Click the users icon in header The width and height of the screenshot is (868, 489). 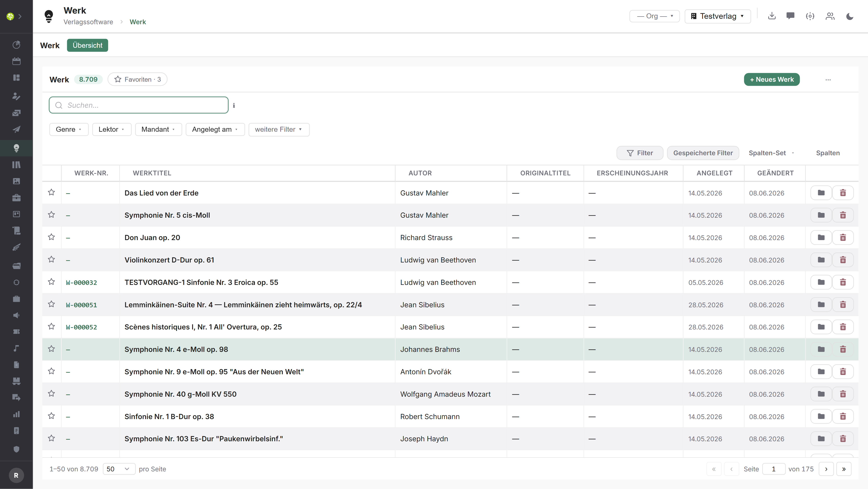click(x=830, y=16)
